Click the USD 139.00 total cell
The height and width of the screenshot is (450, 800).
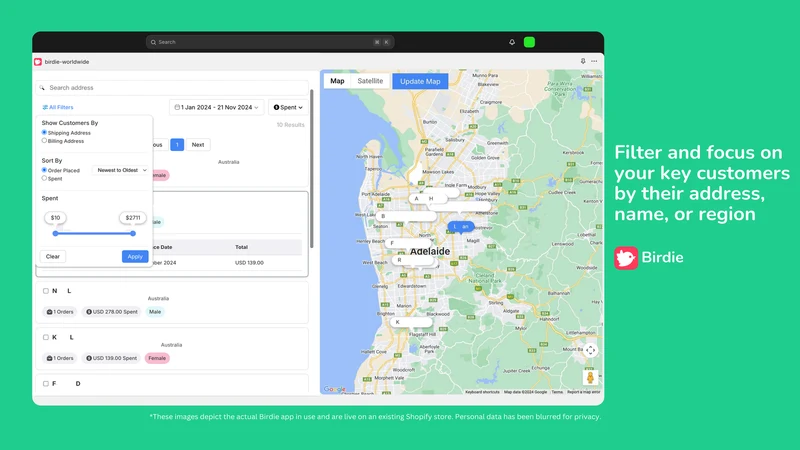point(249,263)
